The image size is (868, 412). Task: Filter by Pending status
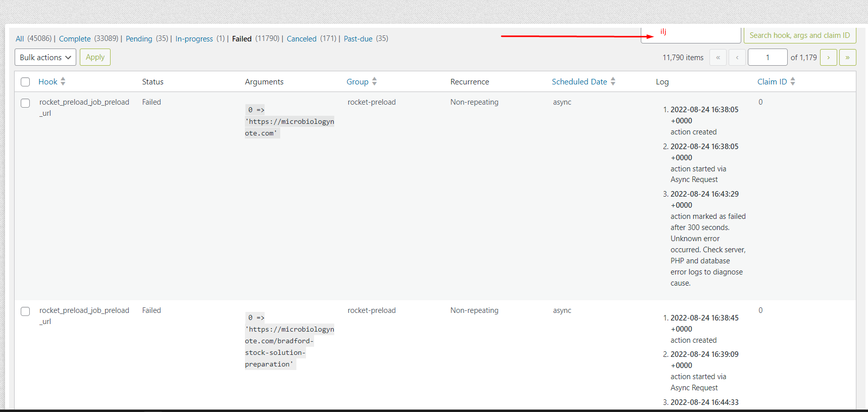click(139, 38)
